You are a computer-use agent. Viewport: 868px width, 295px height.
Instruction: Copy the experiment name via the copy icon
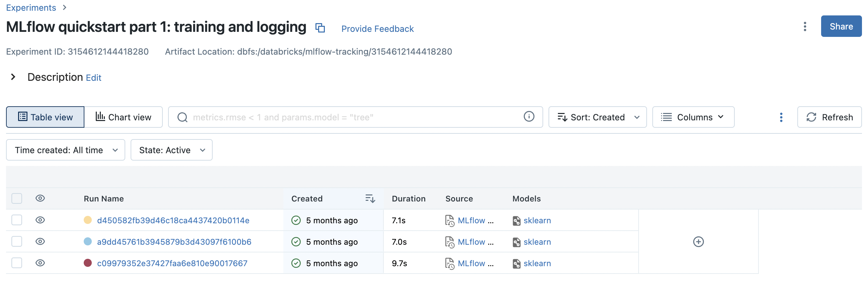click(x=320, y=27)
